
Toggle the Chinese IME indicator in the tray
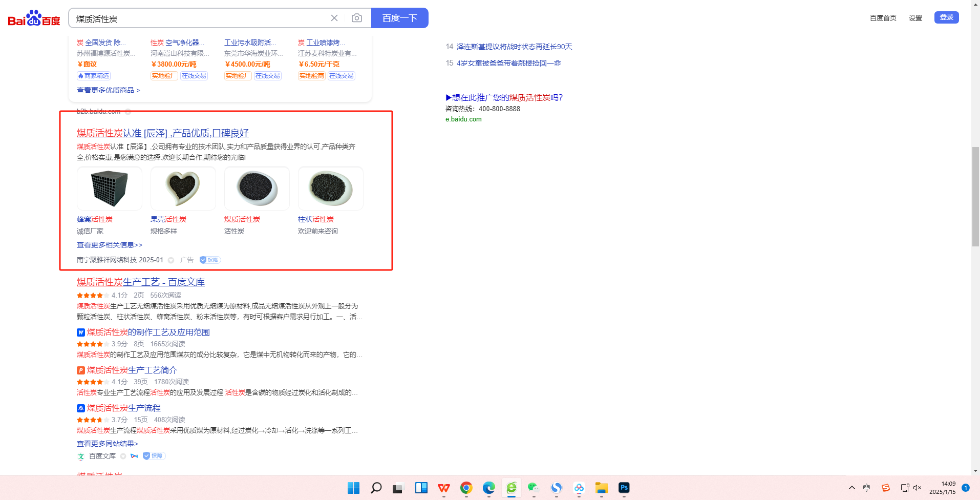pos(866,488)
